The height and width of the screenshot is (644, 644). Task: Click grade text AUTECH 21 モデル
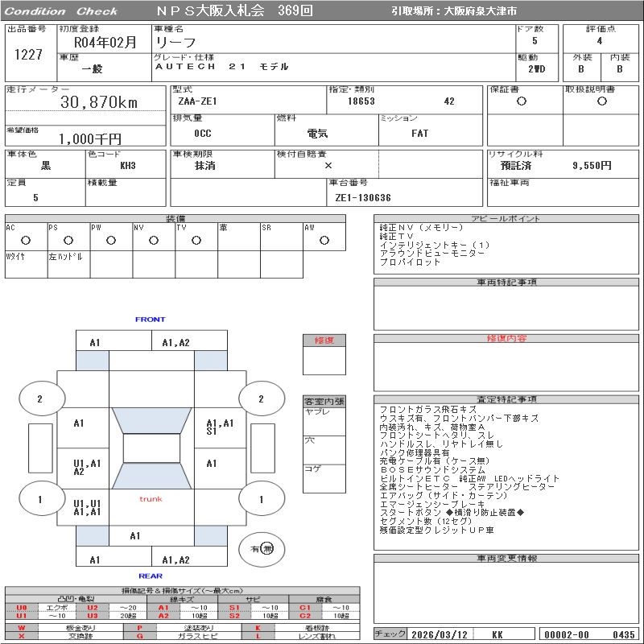pos(222,66)
